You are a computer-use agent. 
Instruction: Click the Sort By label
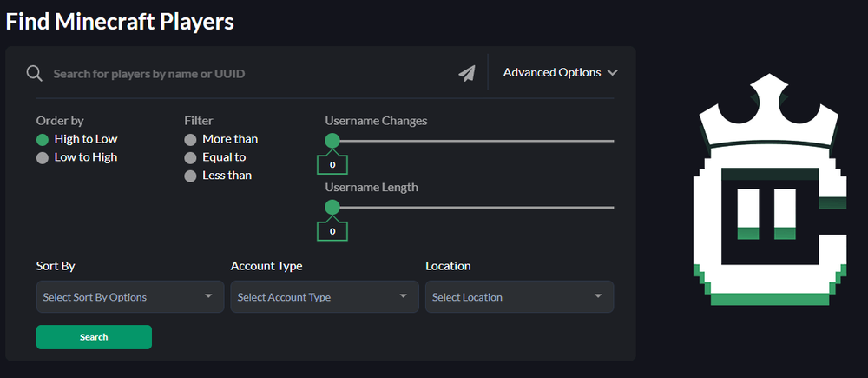pyautogui.click(x=56, y=266)
